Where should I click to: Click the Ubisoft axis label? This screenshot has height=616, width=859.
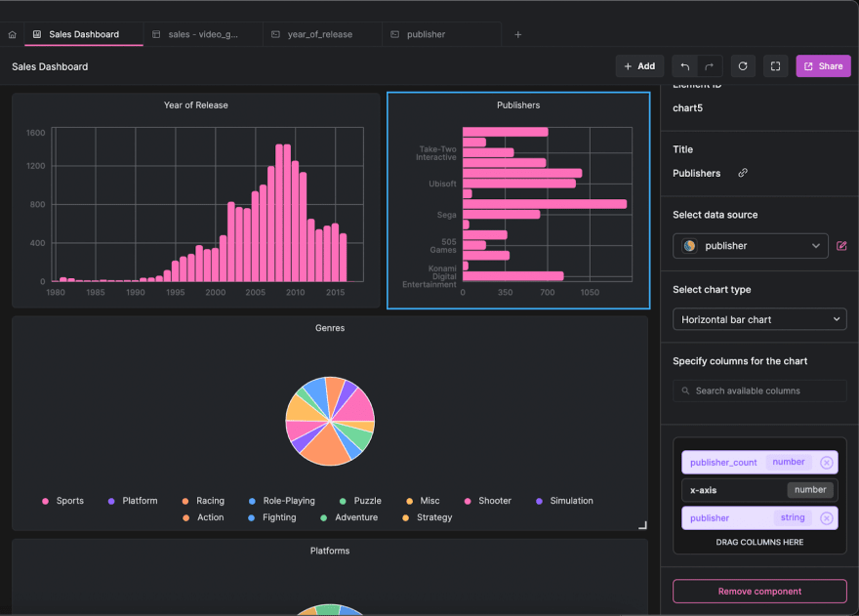point(442,184)
